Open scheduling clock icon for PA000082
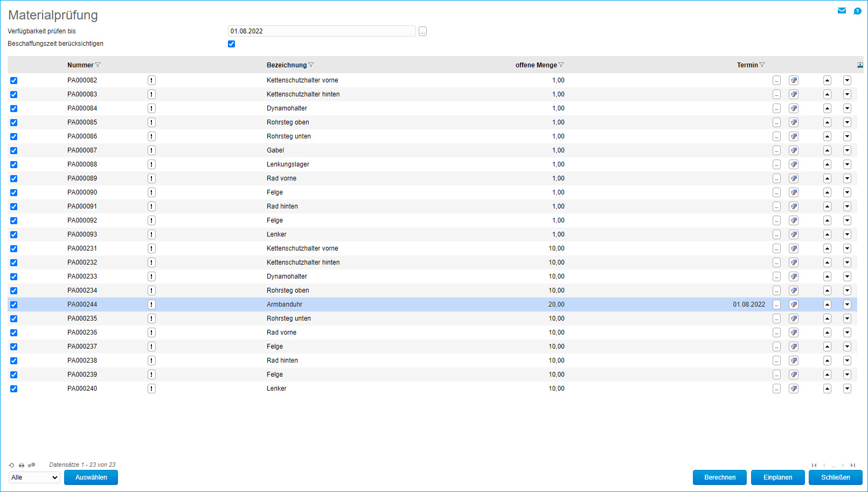The width and height of the screenshot is (868, 492). (794, 80)
